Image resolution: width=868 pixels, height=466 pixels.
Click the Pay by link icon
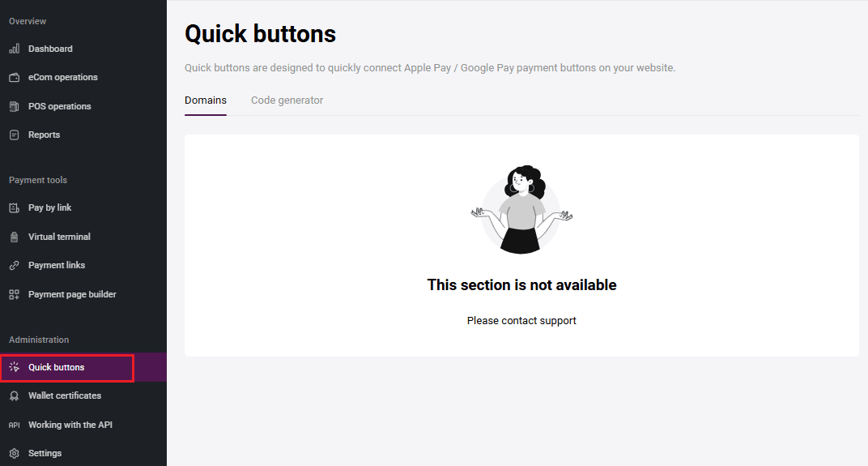(x=14, y=208)
